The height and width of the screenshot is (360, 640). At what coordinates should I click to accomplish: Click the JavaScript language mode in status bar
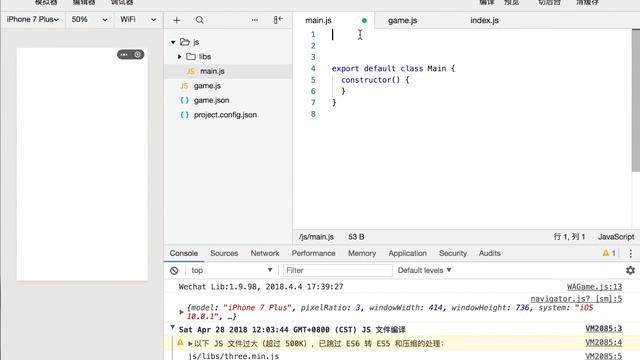(x=616, y=237)
